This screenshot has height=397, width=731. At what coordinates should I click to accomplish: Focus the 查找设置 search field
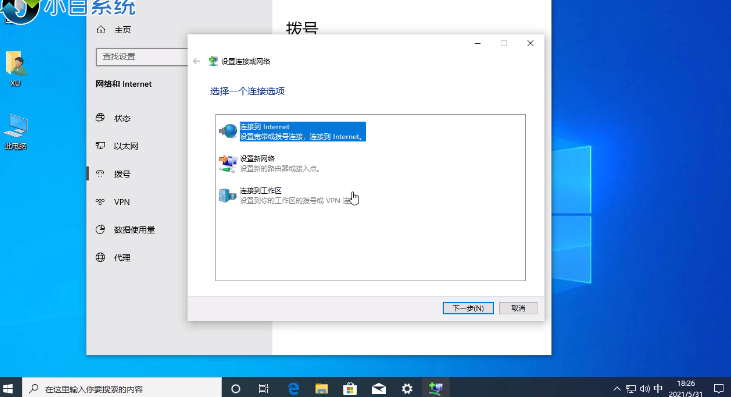coord(142,56)
